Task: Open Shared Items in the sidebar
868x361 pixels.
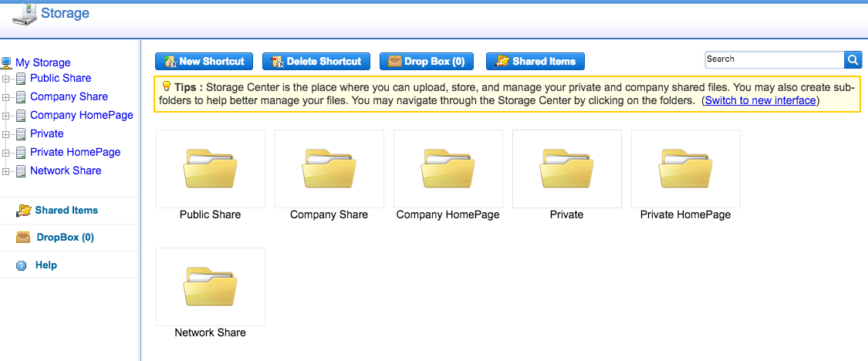Action: (66, 210)
